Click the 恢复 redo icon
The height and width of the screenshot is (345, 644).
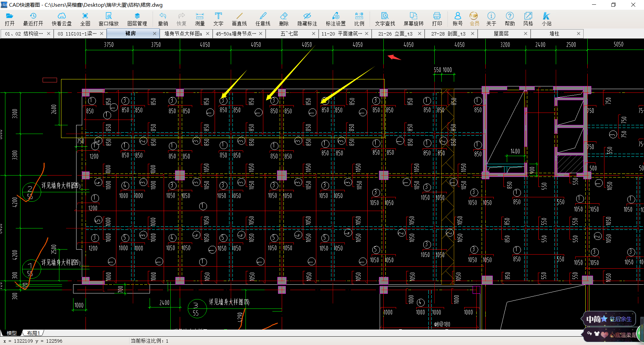pyautogui.click(x=181, y=19)
